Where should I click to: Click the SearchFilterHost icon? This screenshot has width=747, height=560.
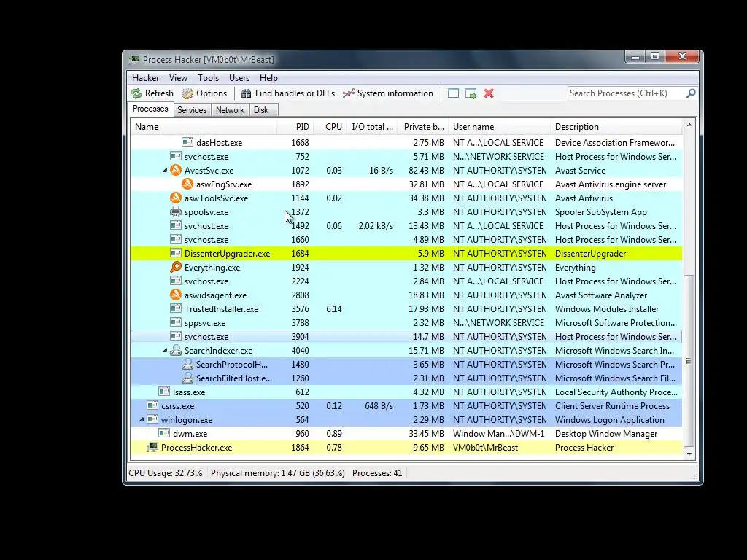(187, 378)
